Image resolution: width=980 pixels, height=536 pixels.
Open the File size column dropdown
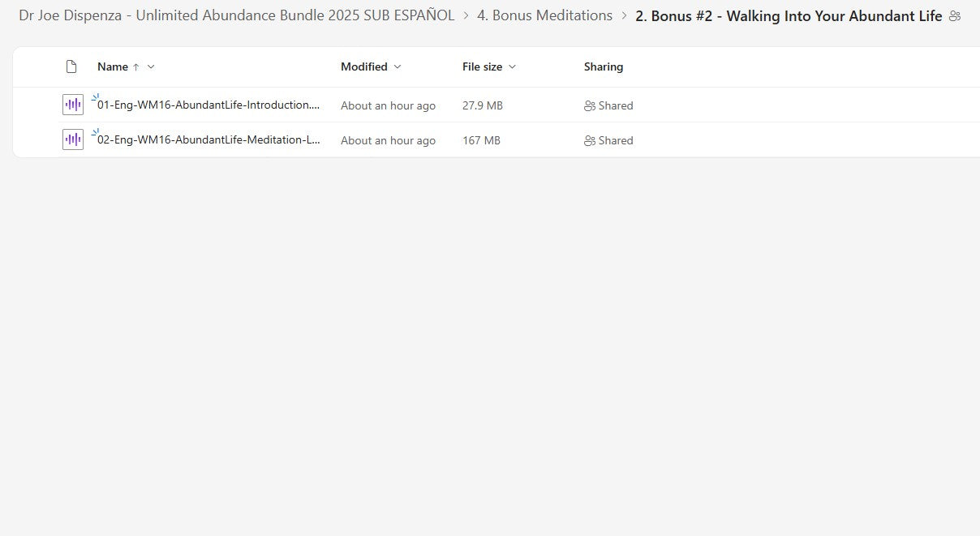(512, 66)
